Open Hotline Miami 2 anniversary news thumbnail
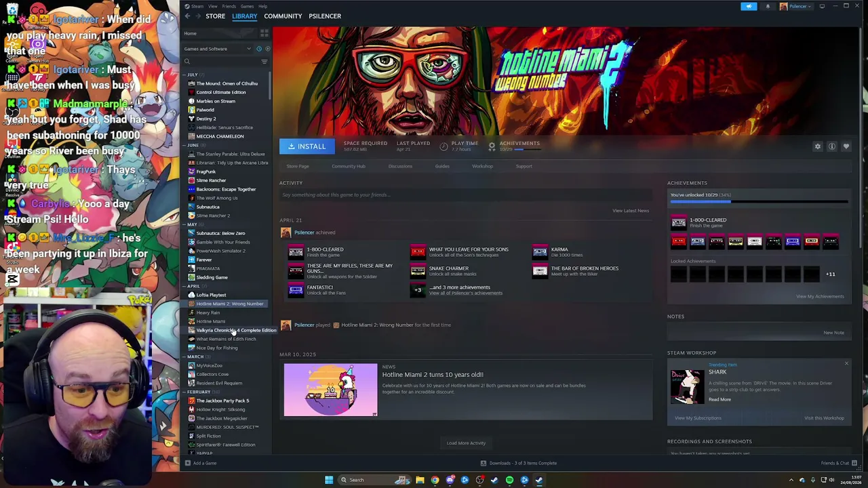The image size is (868, 488). [330, 390]
